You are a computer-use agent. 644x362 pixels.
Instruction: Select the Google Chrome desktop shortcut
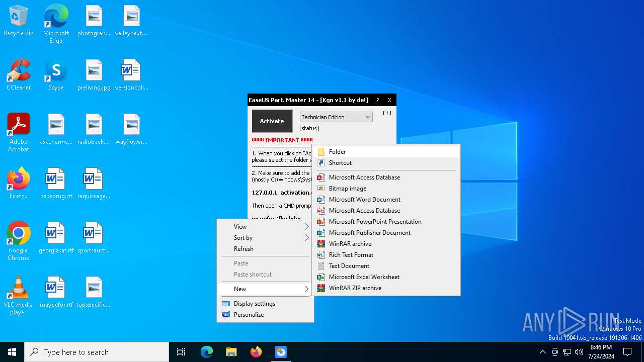click(19, 241)
